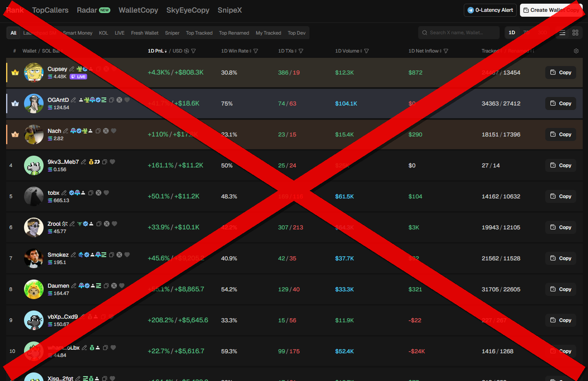Toggle favorite heart for tobx
Viewport: 588px width, 381px height.
(x=106, y=193)
